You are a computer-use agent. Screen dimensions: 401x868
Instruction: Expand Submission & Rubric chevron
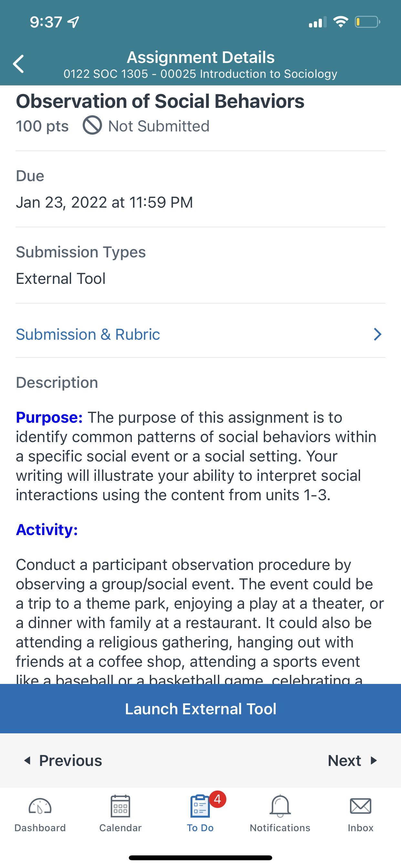(377, 334)
